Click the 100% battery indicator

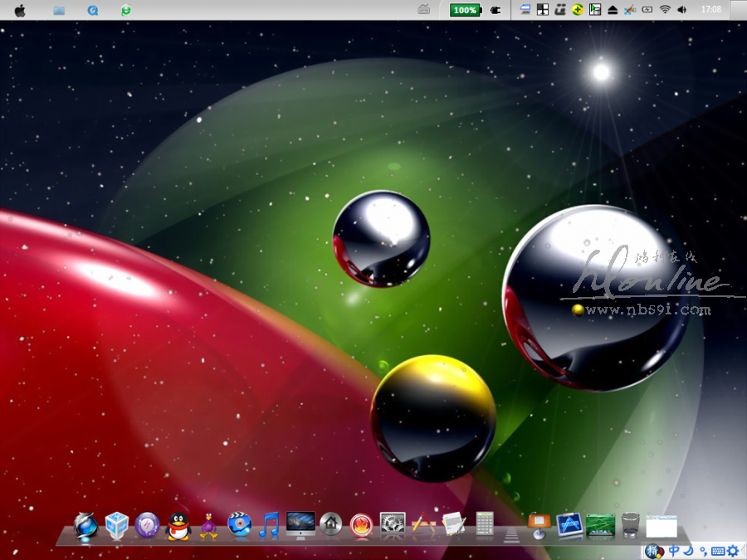465,10
